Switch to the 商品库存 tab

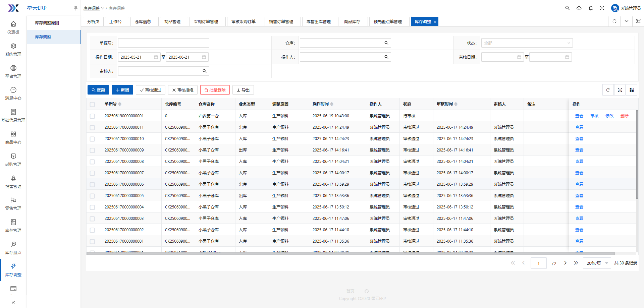click(352, 21)
